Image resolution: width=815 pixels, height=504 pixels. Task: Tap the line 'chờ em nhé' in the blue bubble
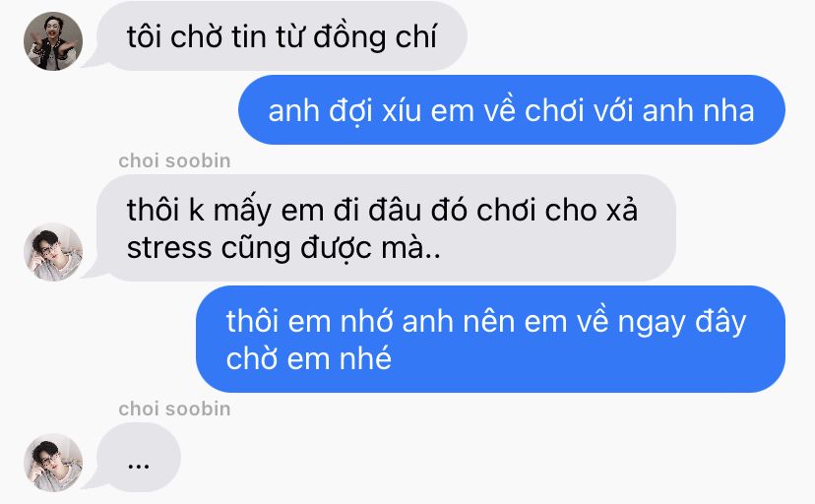click(x=309, y=359)
